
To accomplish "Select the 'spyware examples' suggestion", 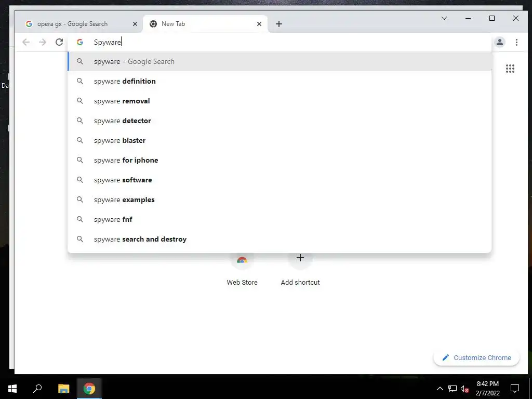I will (280, 199).
